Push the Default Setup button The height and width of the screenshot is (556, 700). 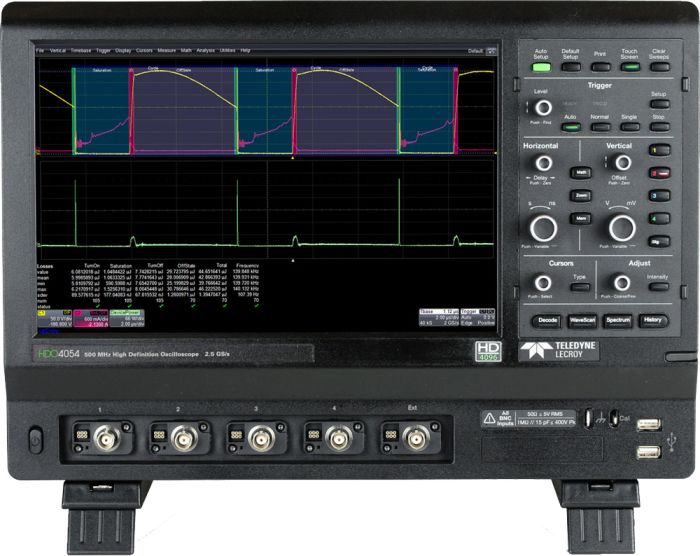click(x=571, y=67)
